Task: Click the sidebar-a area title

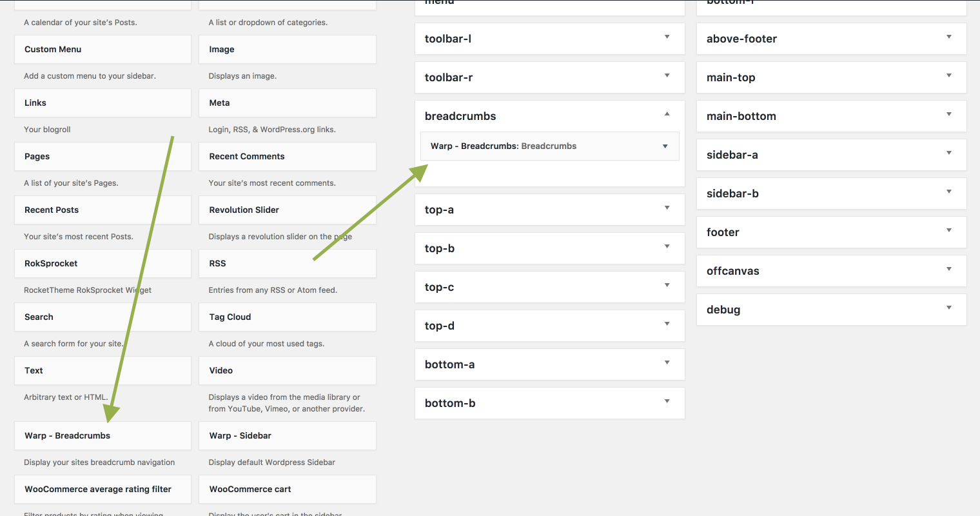Action: coord(732,155)
